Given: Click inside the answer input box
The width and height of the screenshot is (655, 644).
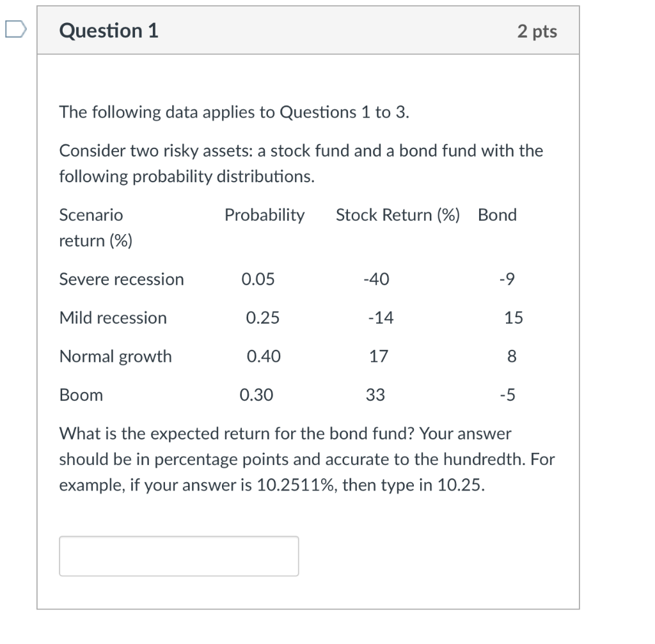Looking at the screenshot, I should (x=178, y=555).
